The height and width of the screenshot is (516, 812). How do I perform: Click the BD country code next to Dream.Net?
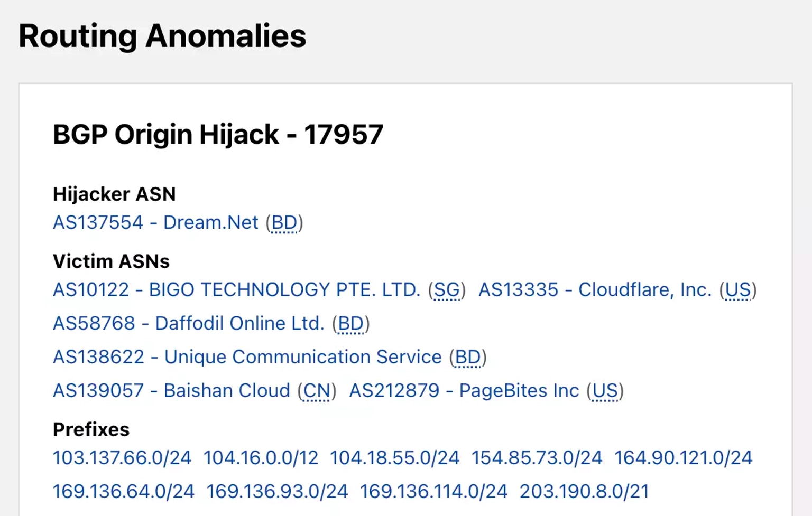pos(284,223)
